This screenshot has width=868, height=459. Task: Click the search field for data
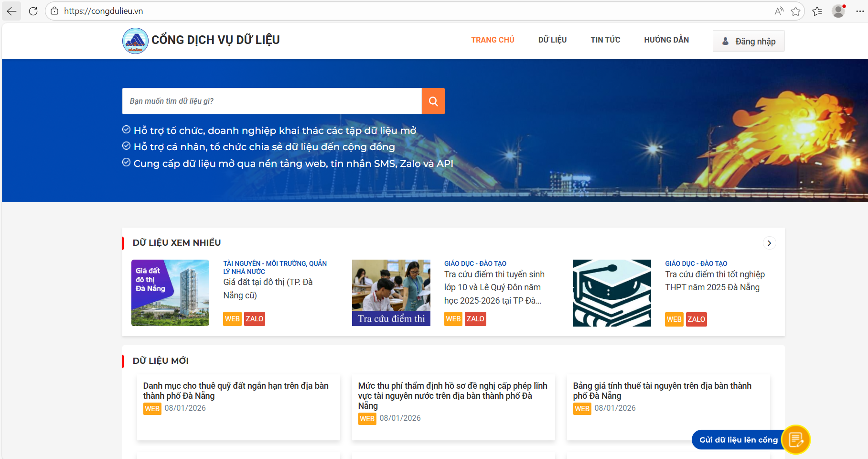pyautogui.click(x=271, y=101)
